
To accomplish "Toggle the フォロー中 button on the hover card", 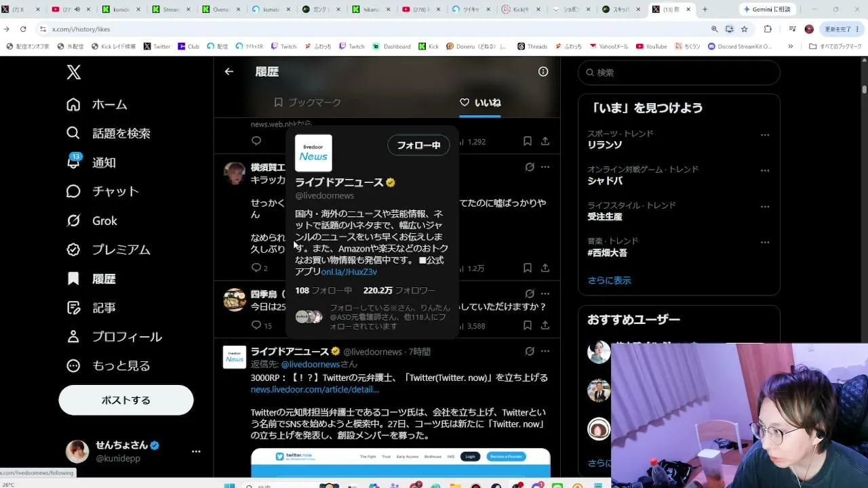I will click(418, 145).
